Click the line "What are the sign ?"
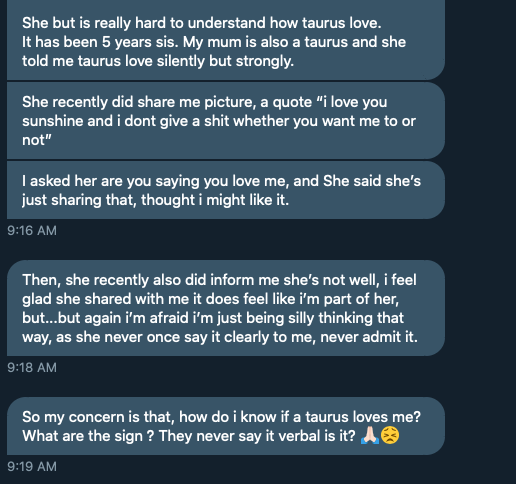Screen dimensions: 516x484 [x=88, y=436]
